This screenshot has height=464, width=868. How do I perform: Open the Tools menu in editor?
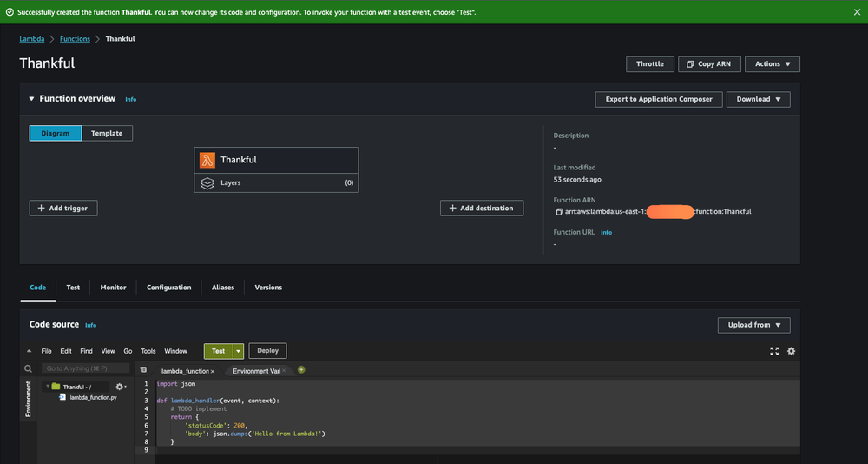tap(148, 351)
